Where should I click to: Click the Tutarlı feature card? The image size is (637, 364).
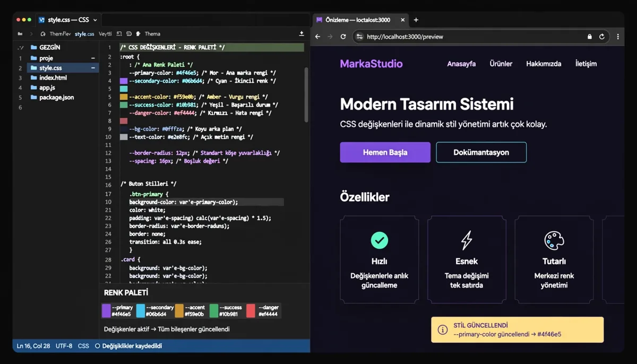[x=554, y=259]
